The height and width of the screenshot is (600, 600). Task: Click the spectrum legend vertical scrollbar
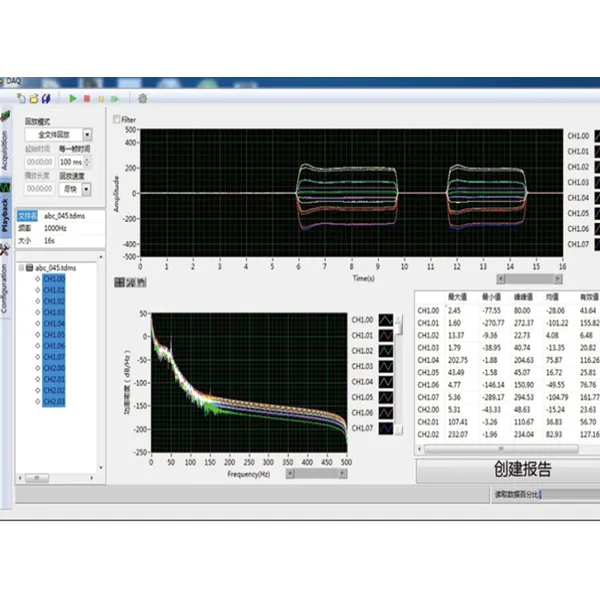click(x=399, y=374)
